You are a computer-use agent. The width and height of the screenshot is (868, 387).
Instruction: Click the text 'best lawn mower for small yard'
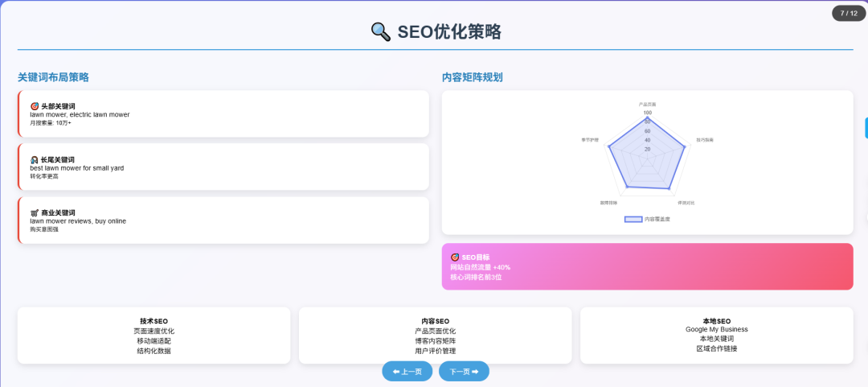[x=77, y=167]
